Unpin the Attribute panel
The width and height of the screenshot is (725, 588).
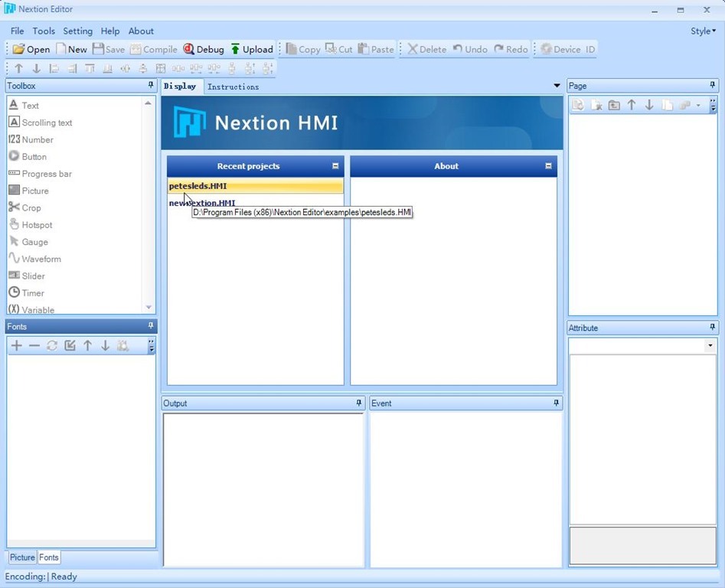[713, 328]
